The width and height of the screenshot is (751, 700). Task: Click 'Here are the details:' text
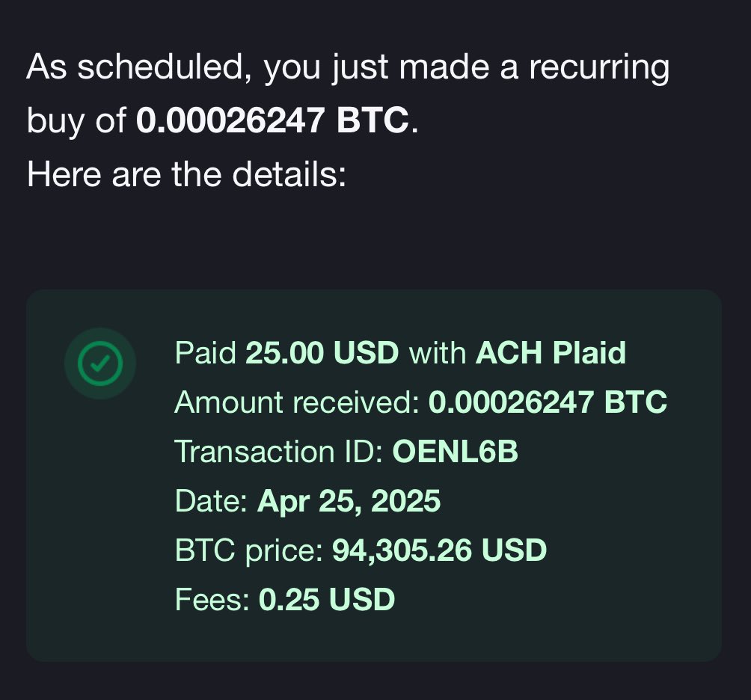[186, 174]
